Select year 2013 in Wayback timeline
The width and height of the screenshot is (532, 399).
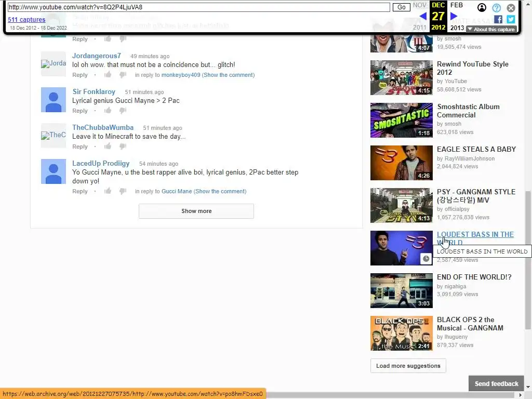click(457, 28)
